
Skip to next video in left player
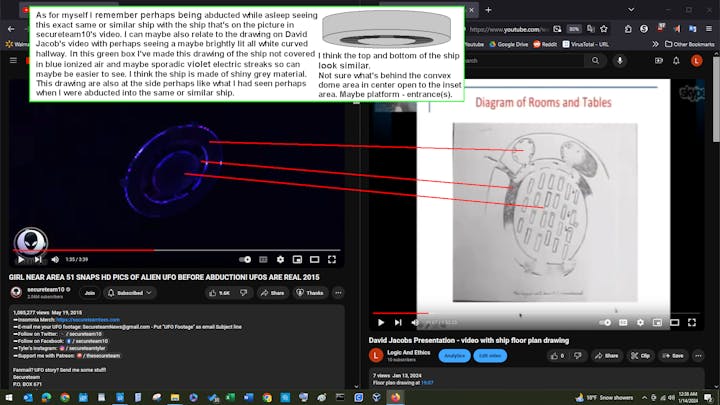pos(37,259)
